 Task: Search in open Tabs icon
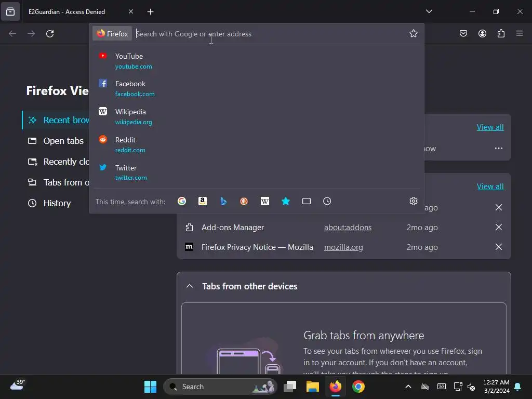pos(307,201)
